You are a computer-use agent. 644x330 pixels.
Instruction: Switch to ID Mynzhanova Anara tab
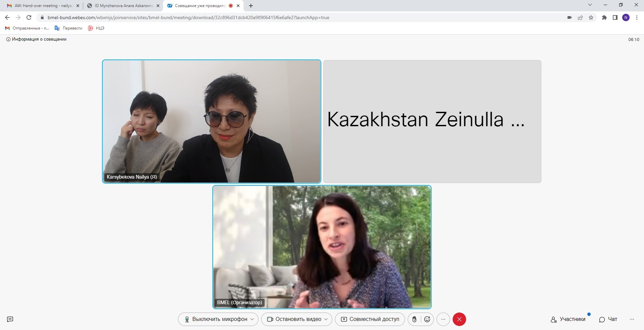[123, 6]
